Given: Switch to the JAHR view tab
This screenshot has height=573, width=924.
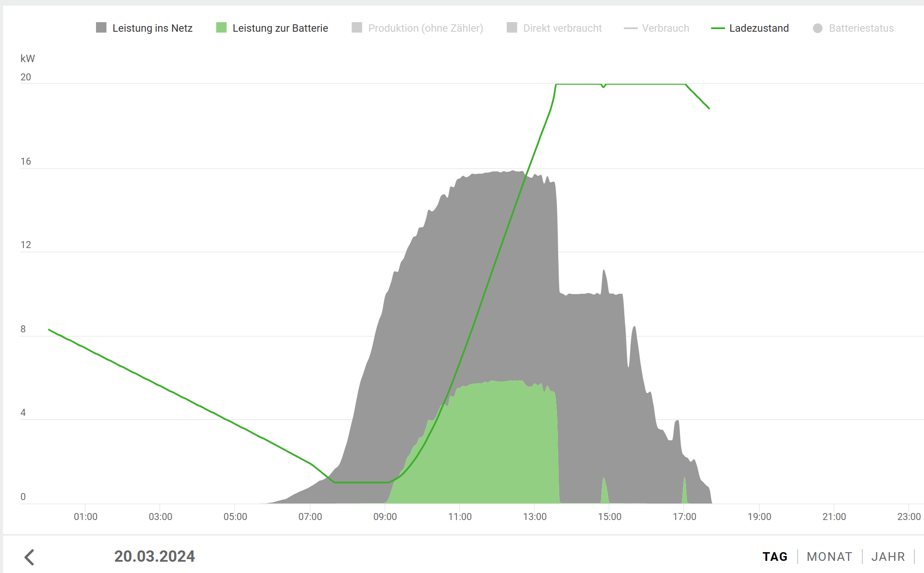Looking at the screenshot, I should point(888,556).
